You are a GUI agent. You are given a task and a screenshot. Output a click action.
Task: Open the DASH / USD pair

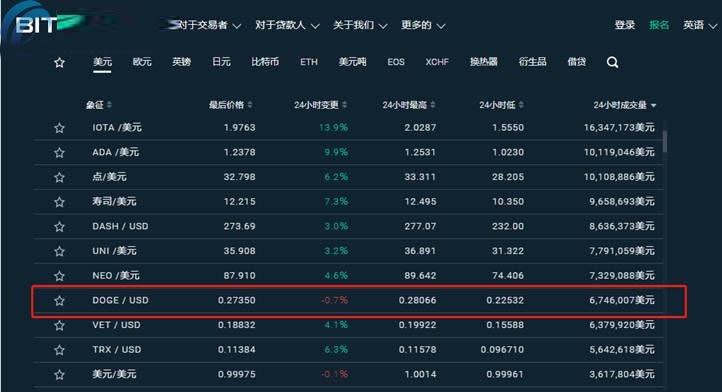120,226
